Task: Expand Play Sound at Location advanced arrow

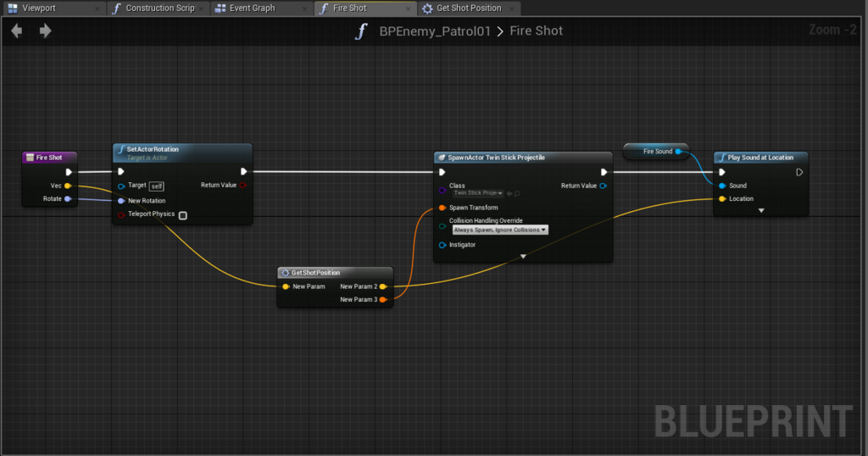Action: tap(761, 211)
